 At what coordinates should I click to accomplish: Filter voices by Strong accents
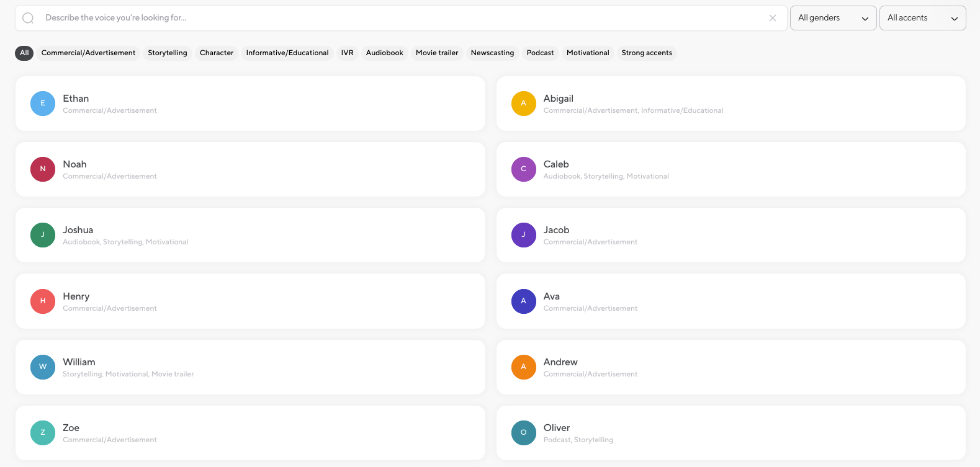point(647,53)
